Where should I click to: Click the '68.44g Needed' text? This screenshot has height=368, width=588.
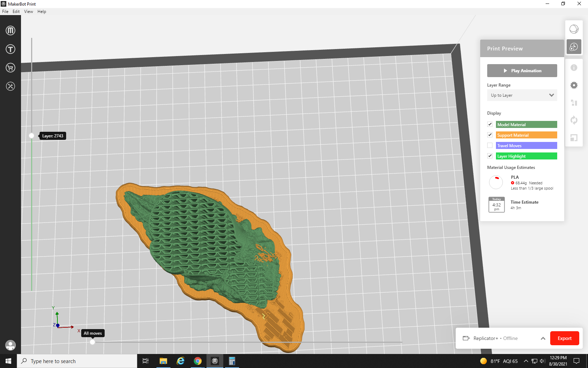click(x=528, y=183)
